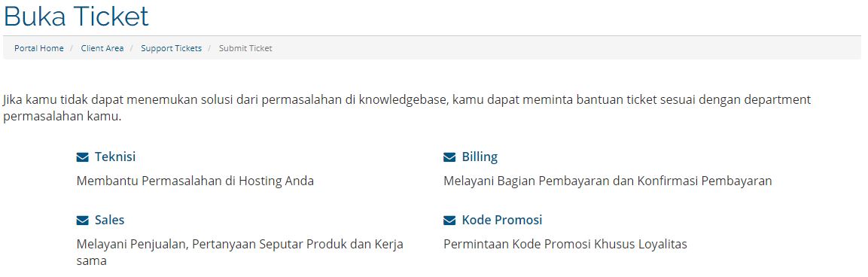Click the envelope icon beside Billing
The width and height of the screenshot is (868, 277).
(449, 157)
